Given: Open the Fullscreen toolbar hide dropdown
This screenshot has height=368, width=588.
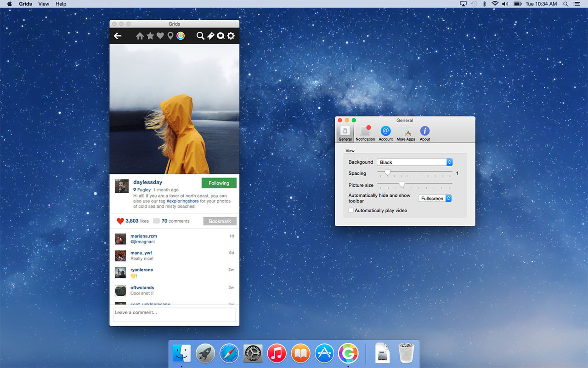Looking at the screenshot, I should [x=435, y=199].
